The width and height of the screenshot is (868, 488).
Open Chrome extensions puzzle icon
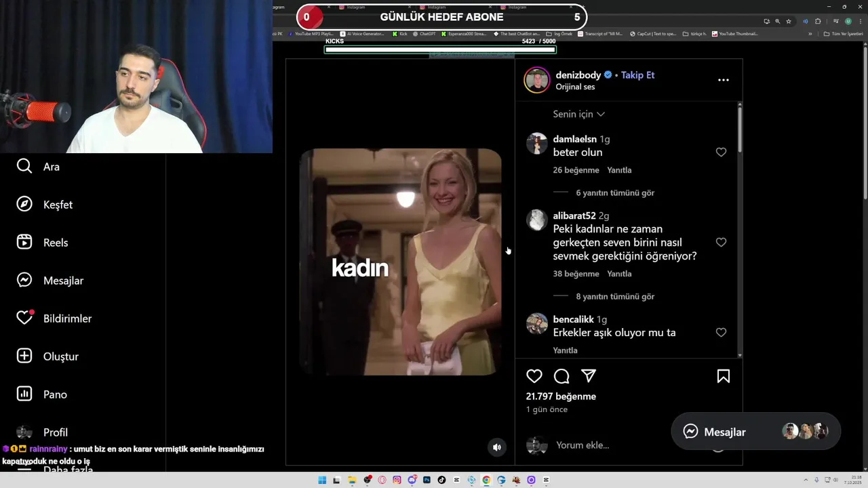click(818, 21)
